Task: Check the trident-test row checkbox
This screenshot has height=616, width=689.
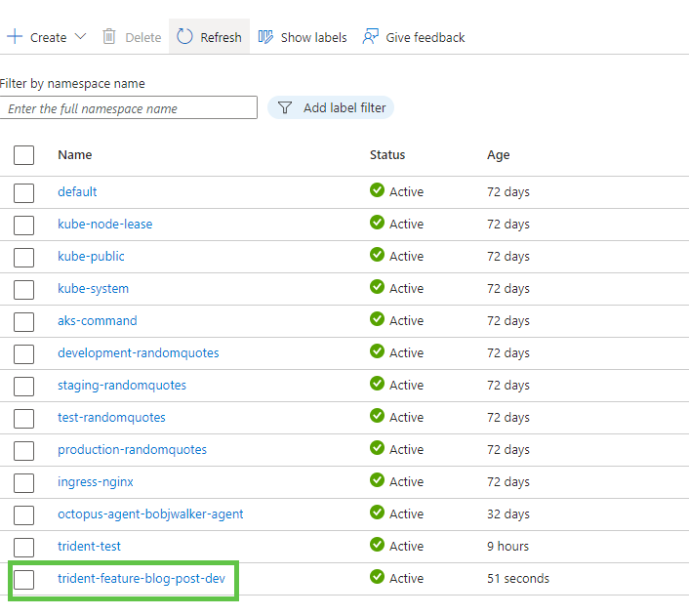Action: pos(23,547)
